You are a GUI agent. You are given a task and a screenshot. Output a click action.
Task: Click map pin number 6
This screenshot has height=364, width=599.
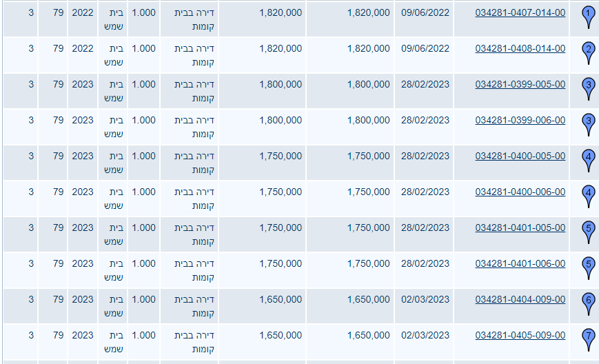(588, 302)
